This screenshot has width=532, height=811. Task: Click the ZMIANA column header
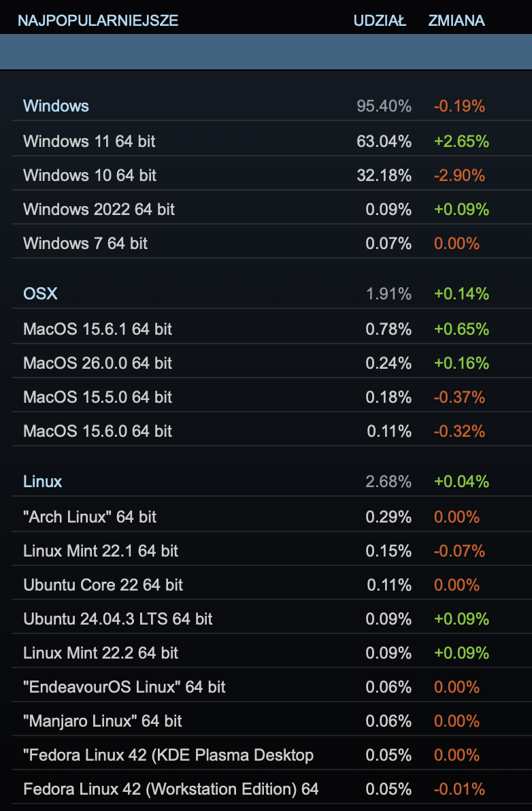(x=456, y=20)
